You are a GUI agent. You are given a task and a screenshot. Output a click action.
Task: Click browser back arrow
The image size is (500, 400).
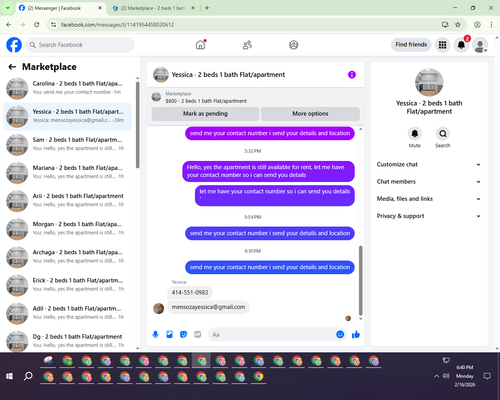tap(9, 25)
